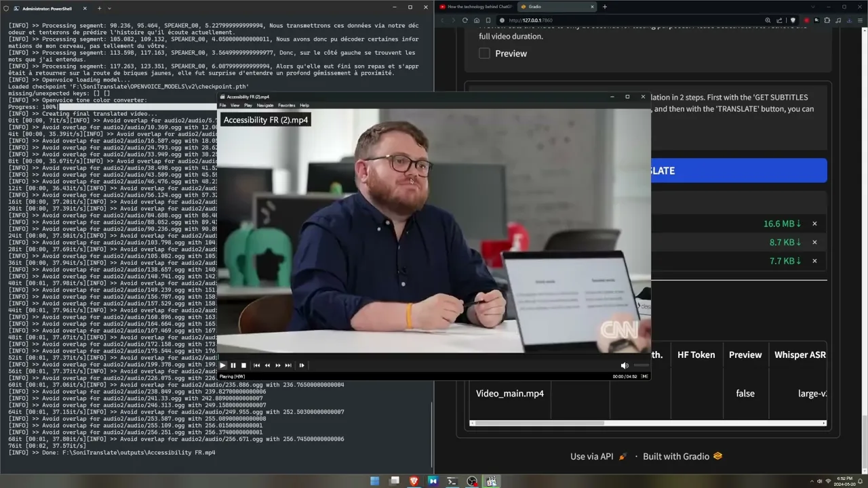Viewport: 868px width, 488px height.
Task: Open the PowerShell new-tab dropdown arrow
Action: (x=109, y=8)
